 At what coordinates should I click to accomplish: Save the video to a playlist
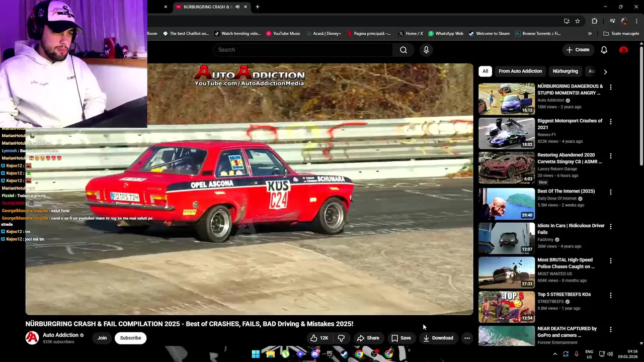click(x=401, y=338)
